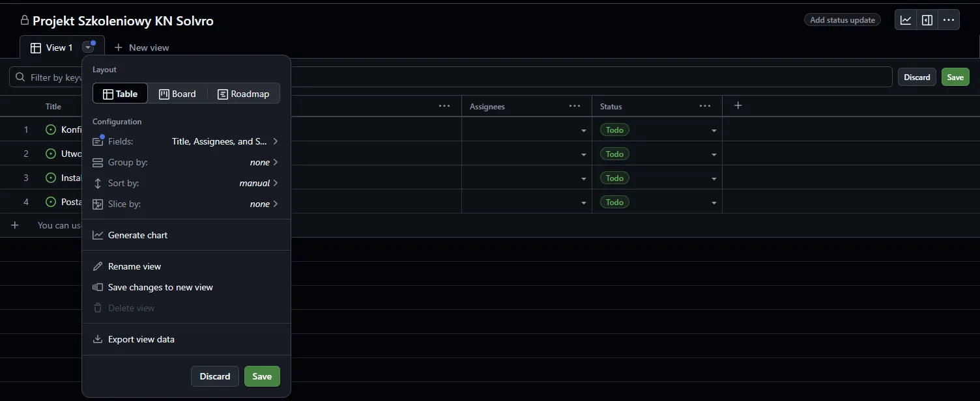Viewport: 980px width, 401px height.
Task: Open the three-dot project menu
Action: (949, 20)
